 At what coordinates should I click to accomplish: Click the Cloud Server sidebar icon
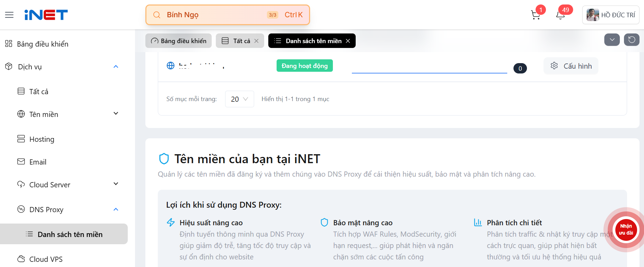21,184
